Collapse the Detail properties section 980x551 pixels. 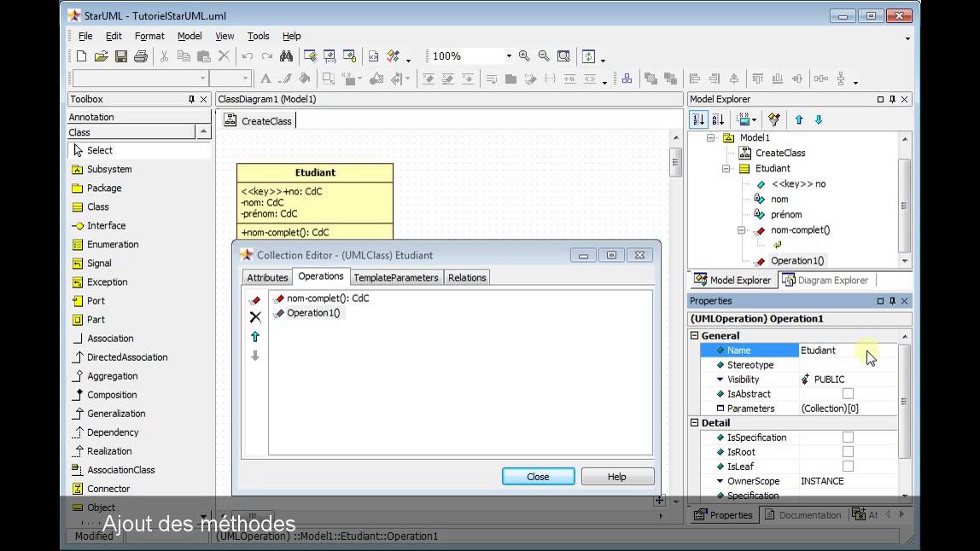point(694,423)
